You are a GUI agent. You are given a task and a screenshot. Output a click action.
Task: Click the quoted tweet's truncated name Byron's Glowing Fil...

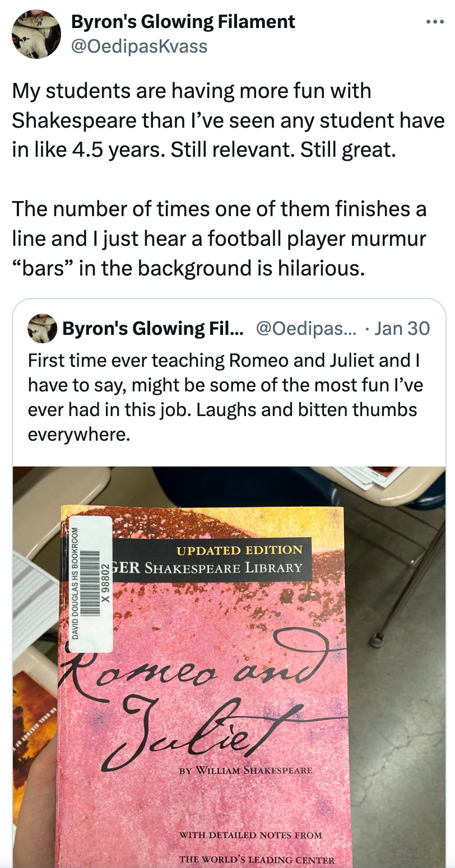coord(153,328)
